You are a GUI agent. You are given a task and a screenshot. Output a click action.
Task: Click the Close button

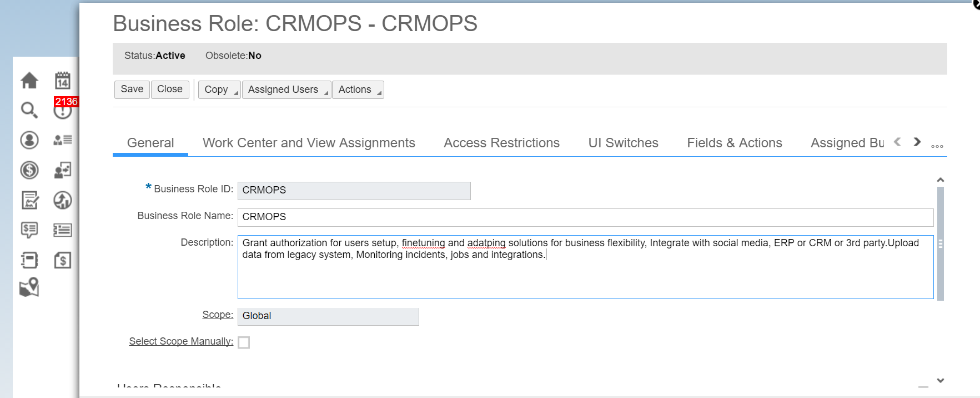[170, 89]
